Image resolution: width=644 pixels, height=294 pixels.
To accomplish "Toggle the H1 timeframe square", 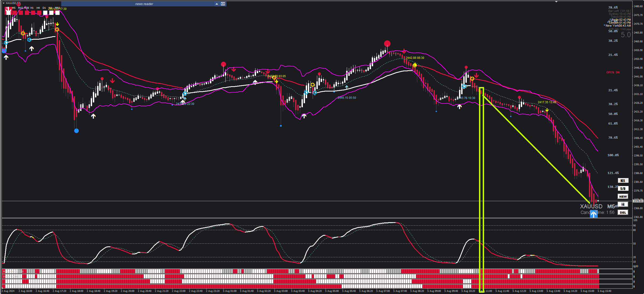I will pos(33,13).
